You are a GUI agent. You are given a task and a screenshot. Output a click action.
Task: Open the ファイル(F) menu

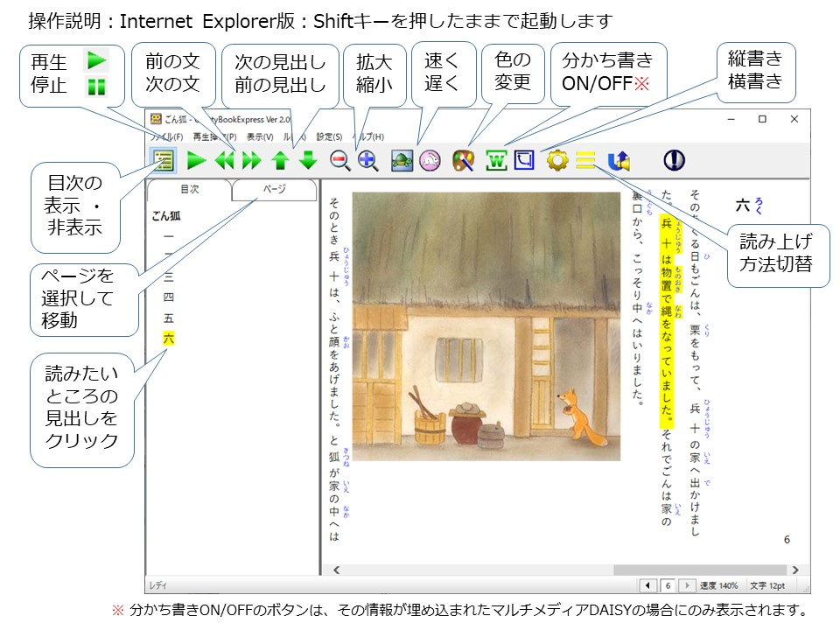(166, 137)
